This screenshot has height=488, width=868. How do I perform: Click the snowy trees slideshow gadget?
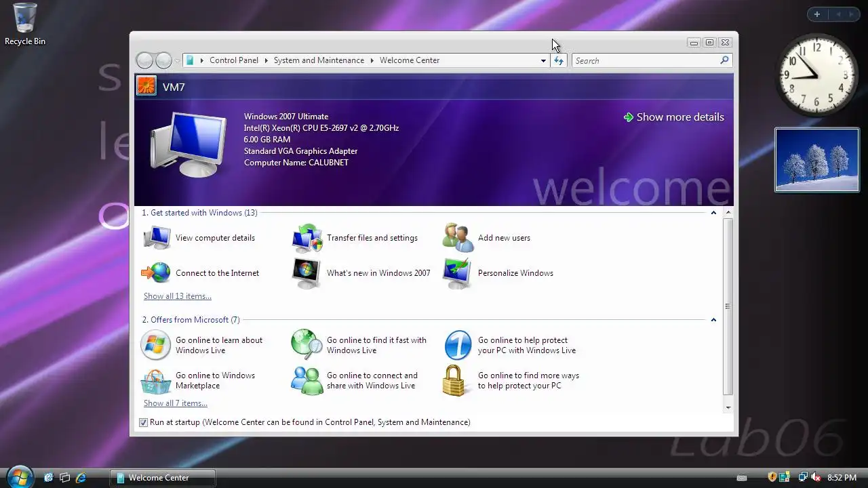pyautogui.click(x=817, y=160)
